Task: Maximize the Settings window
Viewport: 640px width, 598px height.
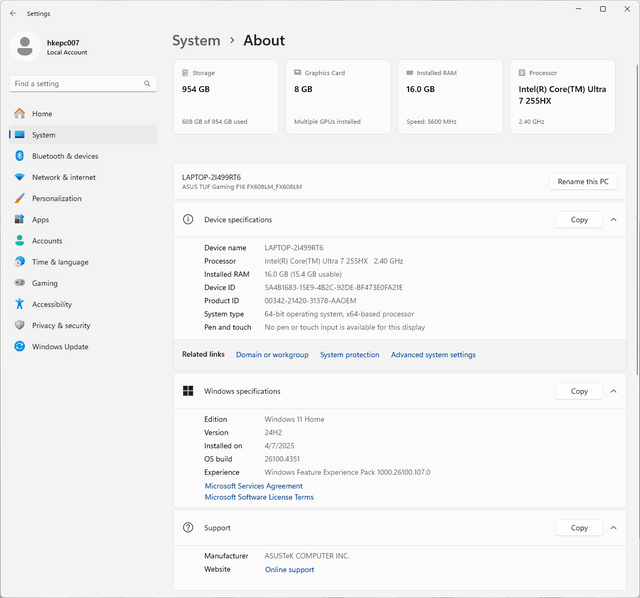Action: (603, 9)
